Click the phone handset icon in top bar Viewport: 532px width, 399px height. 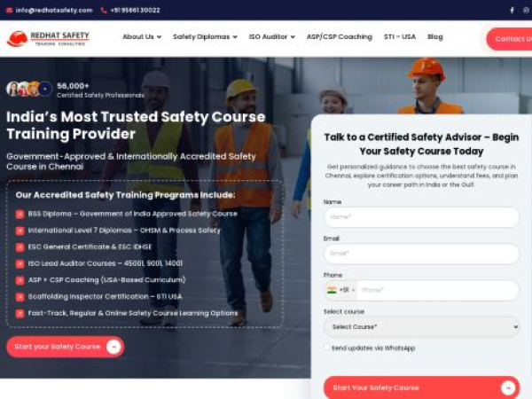[x=104, y=10]
